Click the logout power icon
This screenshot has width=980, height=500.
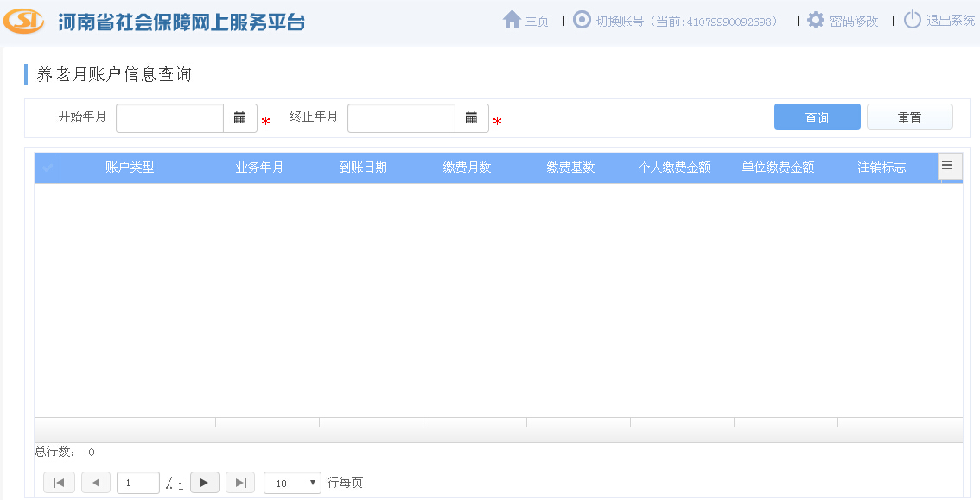coord(913,20)
